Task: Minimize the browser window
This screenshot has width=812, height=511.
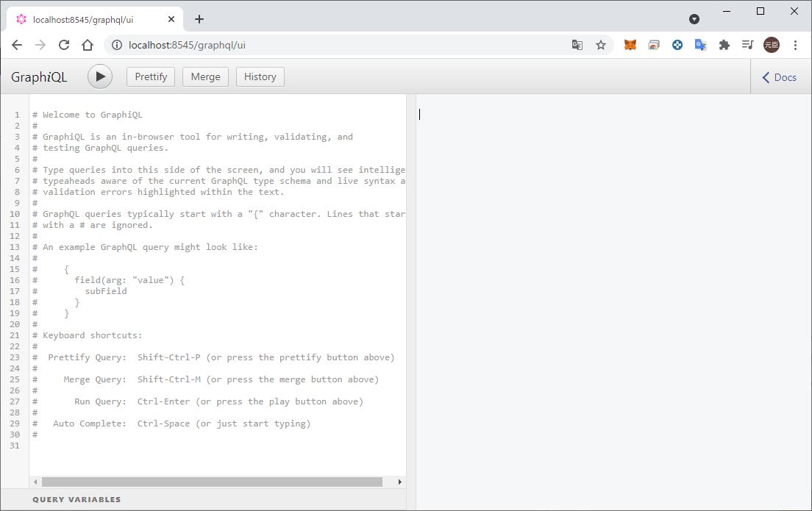Action: pos(727,11)
